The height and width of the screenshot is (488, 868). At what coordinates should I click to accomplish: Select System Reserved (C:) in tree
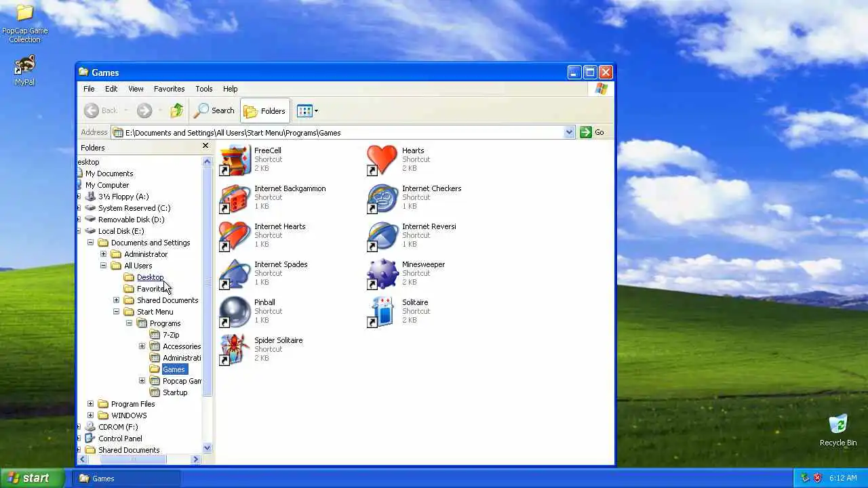point(134,208)
